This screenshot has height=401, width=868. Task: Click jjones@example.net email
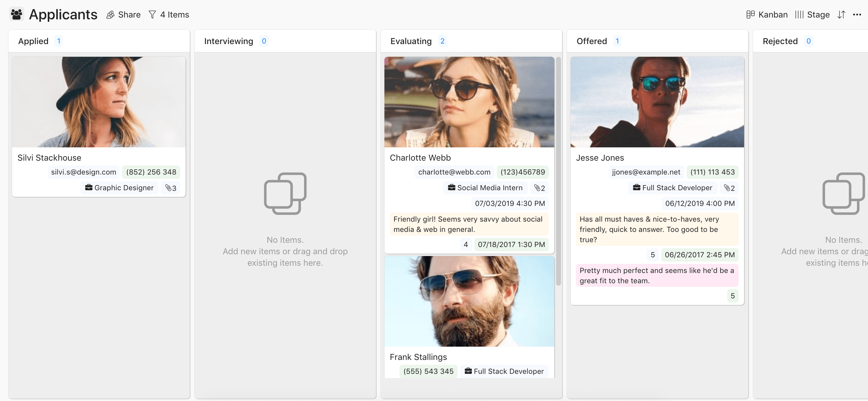[646, 172]
